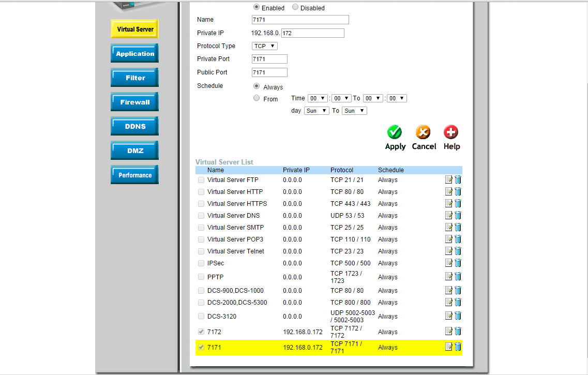Delete the Virtual Server HTTPS entry

(x=458, y=204)
